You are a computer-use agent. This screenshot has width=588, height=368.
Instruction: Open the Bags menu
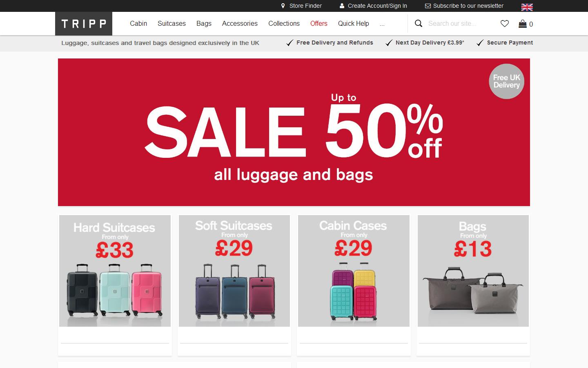click(x=204, y=24)
